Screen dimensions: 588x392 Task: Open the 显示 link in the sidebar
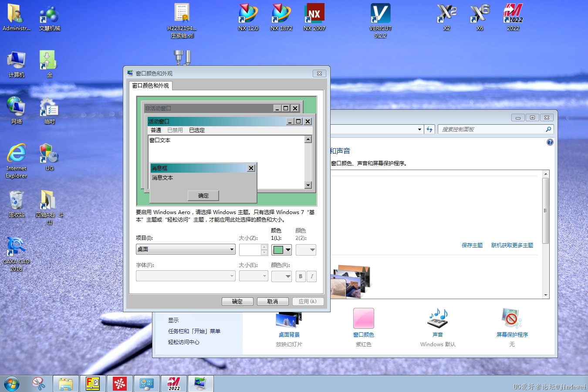[173, 320]
